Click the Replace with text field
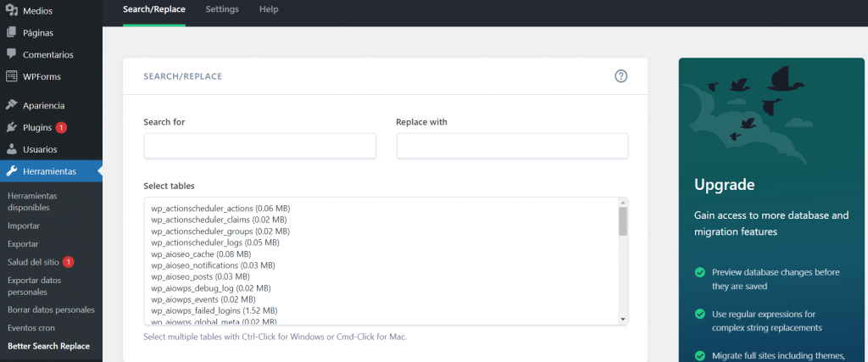The image size is (868, 362). pyautogui.click(x=512, y=146)
